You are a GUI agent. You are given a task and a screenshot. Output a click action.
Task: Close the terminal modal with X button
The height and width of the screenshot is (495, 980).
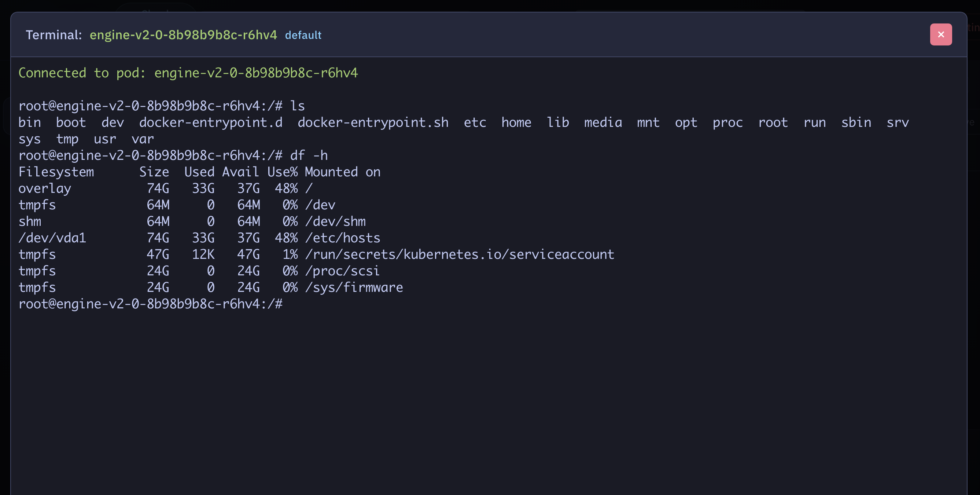click(940, 34)
